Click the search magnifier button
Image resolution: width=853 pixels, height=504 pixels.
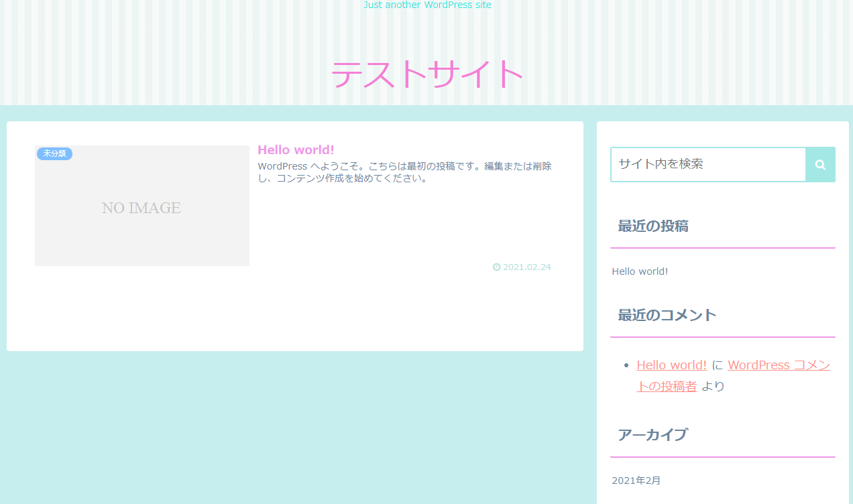pos(820,164)
